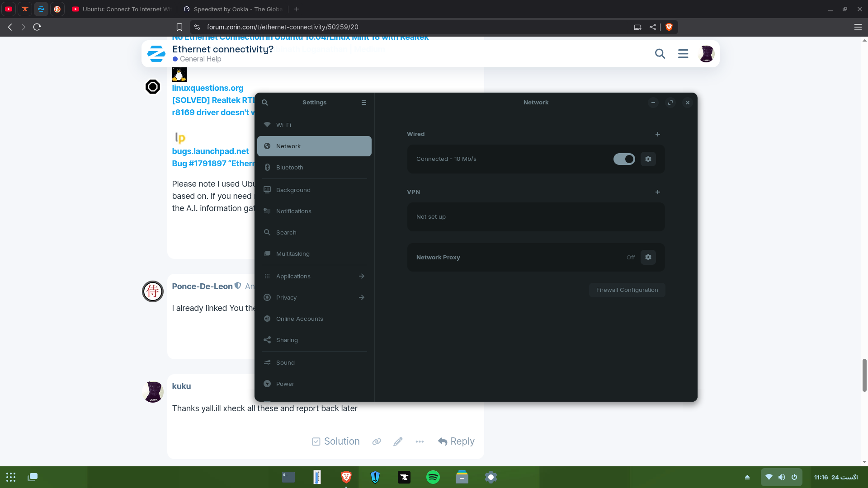
Task: Click the Brave shields icon in address bar
Action: pos(669,27)
